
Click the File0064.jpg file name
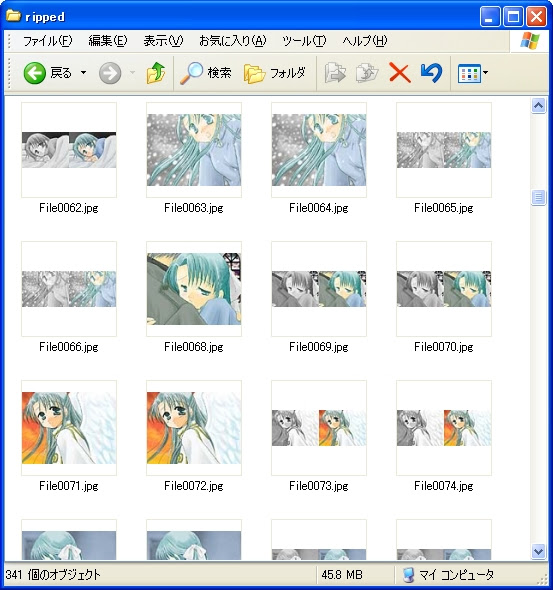click(x=319, y=208)
